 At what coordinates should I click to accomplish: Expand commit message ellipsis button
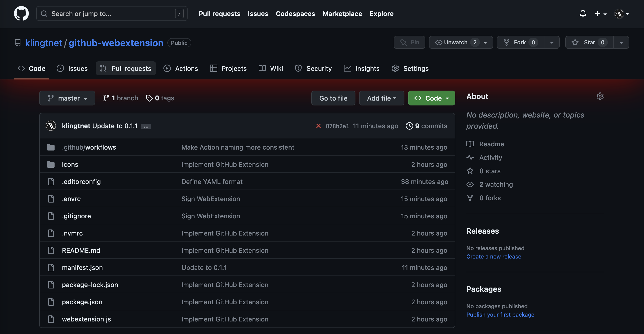point(146,127)
